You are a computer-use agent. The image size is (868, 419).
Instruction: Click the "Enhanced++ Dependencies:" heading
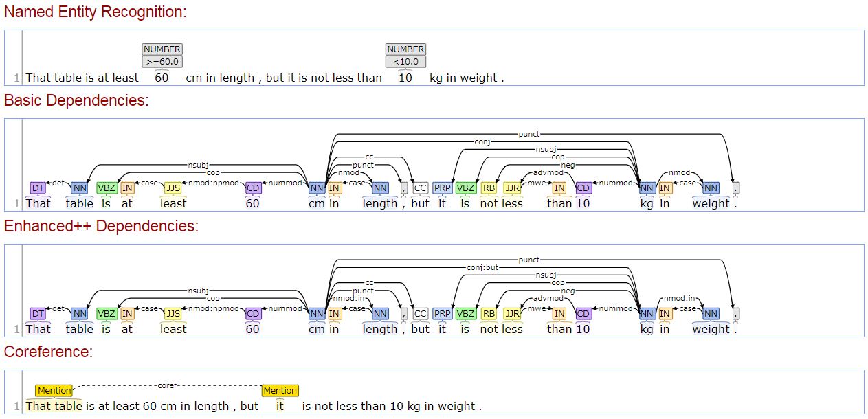(x=101, y=226)
